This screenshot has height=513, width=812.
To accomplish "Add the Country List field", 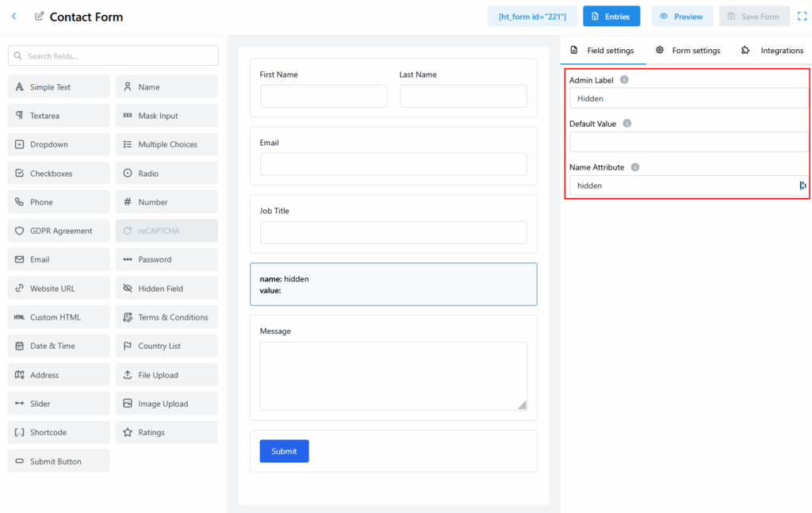I will pyautogui.click(x=167, y=346).
